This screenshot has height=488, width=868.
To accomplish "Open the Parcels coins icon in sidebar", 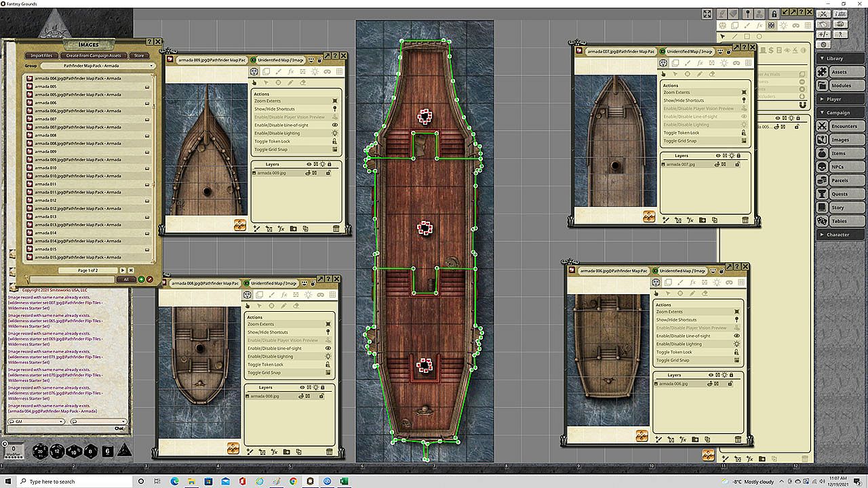I will tap(822, 180).
